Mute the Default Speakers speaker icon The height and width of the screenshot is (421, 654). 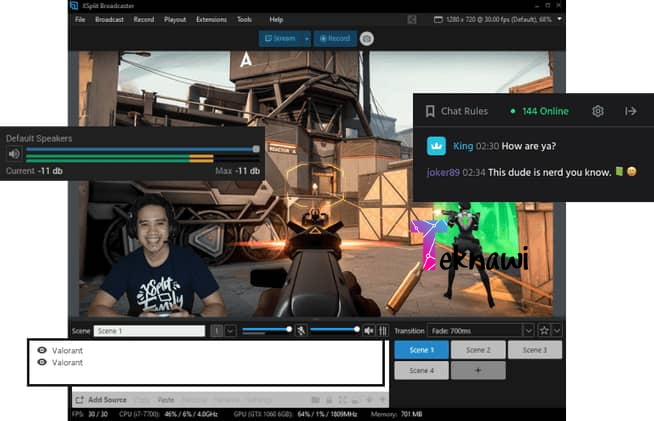14,154
